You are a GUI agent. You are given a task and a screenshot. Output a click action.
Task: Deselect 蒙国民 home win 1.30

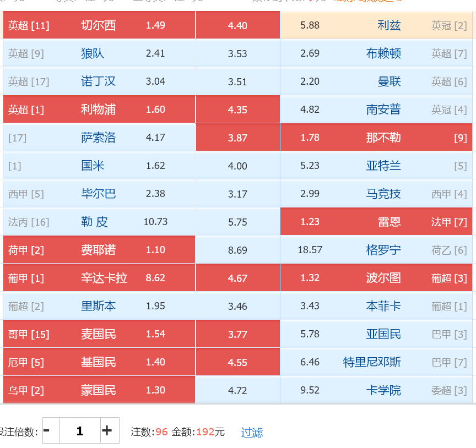(99, 390)
